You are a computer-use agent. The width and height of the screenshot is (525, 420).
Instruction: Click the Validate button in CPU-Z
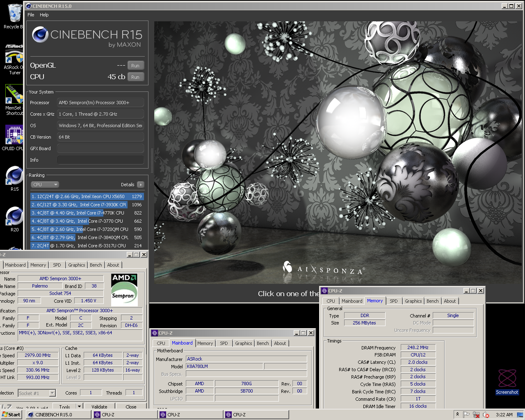99,407
